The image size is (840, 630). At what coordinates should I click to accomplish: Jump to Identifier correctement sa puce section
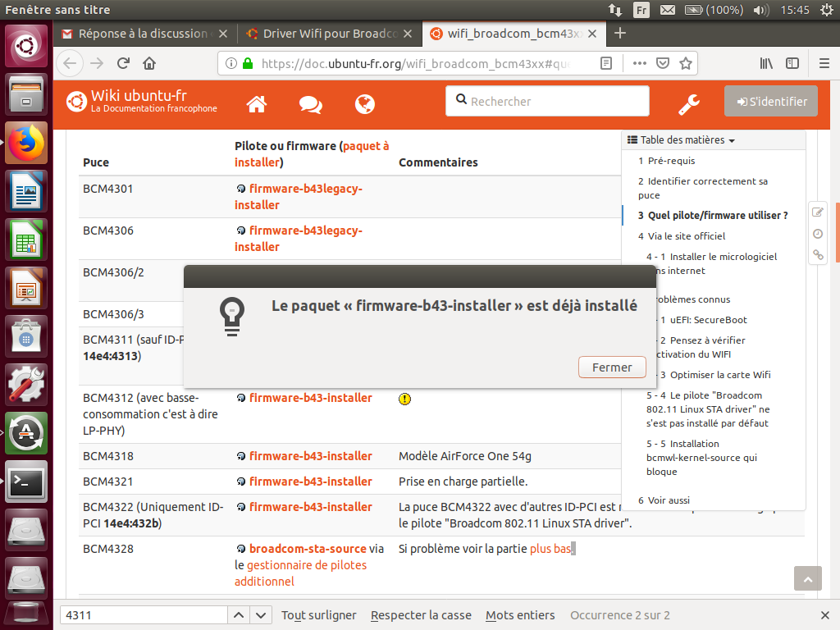pos(703,188)
